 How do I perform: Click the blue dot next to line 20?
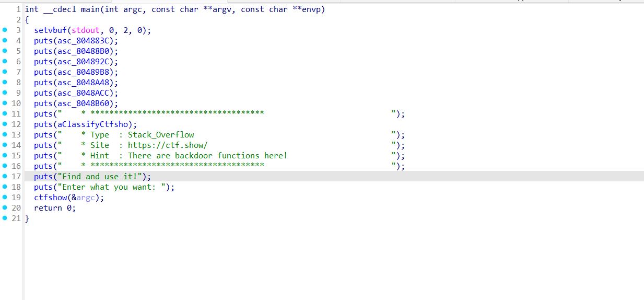point(5,208)
